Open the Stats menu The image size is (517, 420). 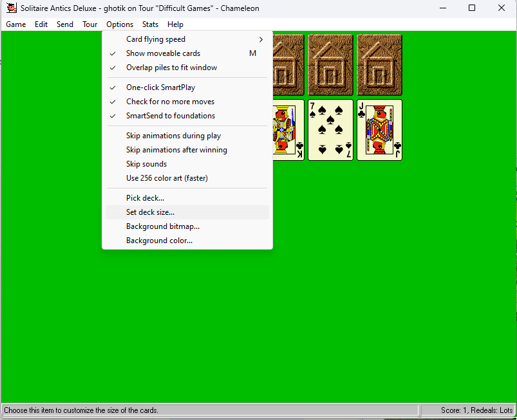click(150, 24)
